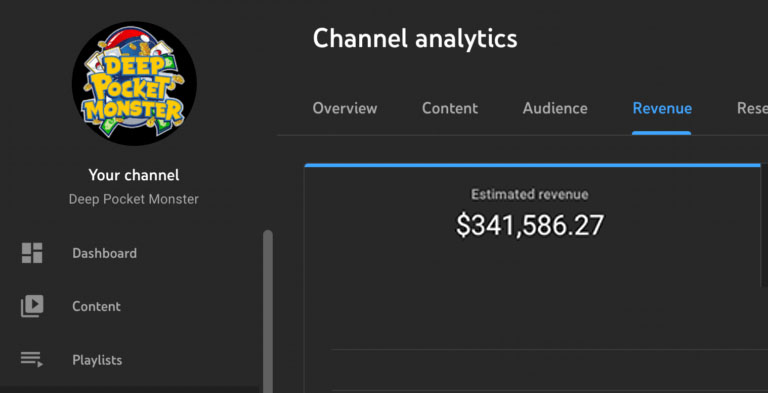Select the Audience tab
Viewport: 768px width, 393px height.
[555, 108]
